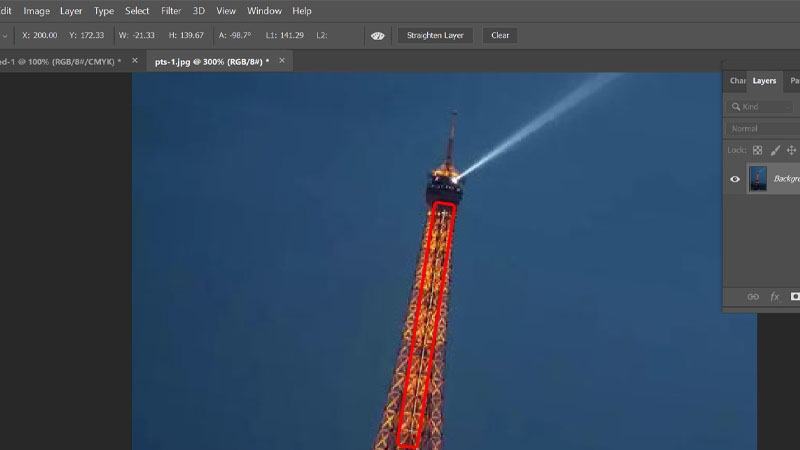Click the Straighten Layer button
Screen dimensions: 800x450
[x=435, y=35]
